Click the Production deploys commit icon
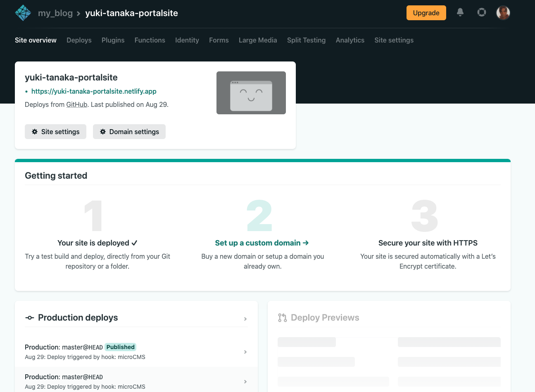Viewport: 535px width, 392px height. pos(30,318)
